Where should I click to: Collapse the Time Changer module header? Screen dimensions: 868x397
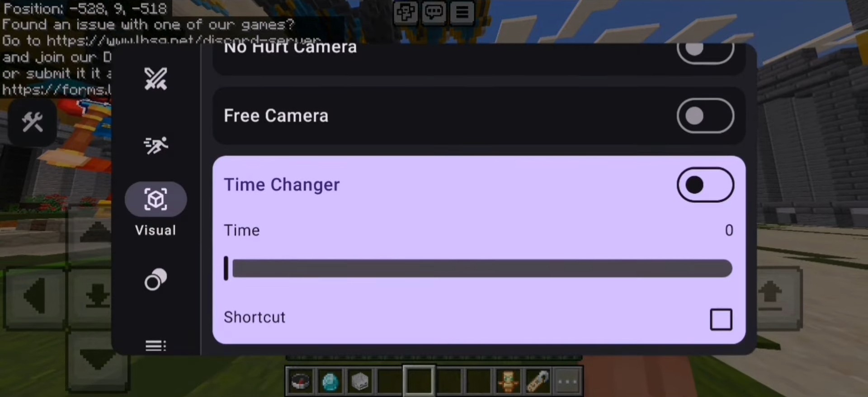(479, 185)
